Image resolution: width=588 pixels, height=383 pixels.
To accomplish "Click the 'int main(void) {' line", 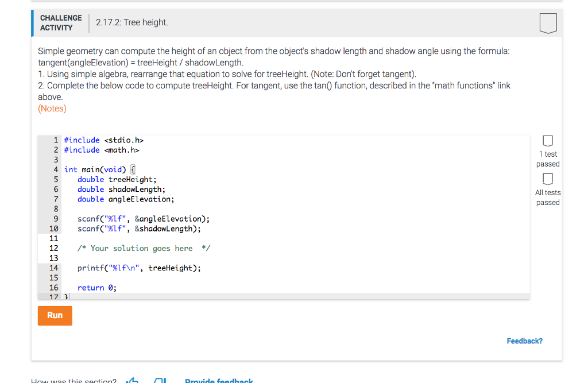I will (99, 169).
